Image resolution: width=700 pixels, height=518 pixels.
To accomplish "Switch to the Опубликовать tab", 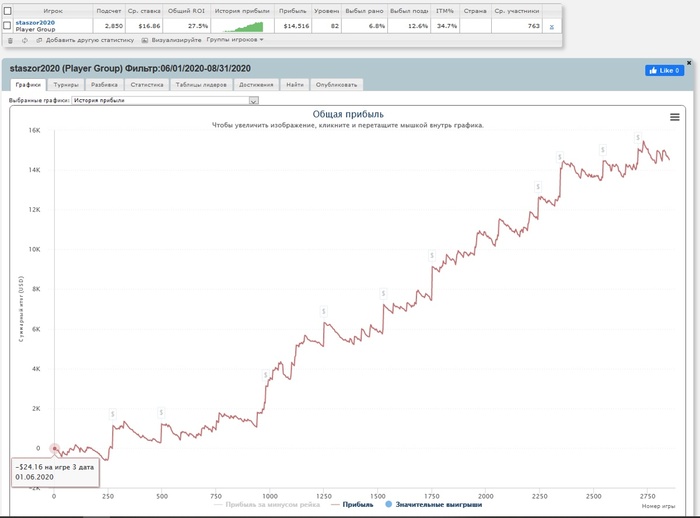I will [336, 84].
